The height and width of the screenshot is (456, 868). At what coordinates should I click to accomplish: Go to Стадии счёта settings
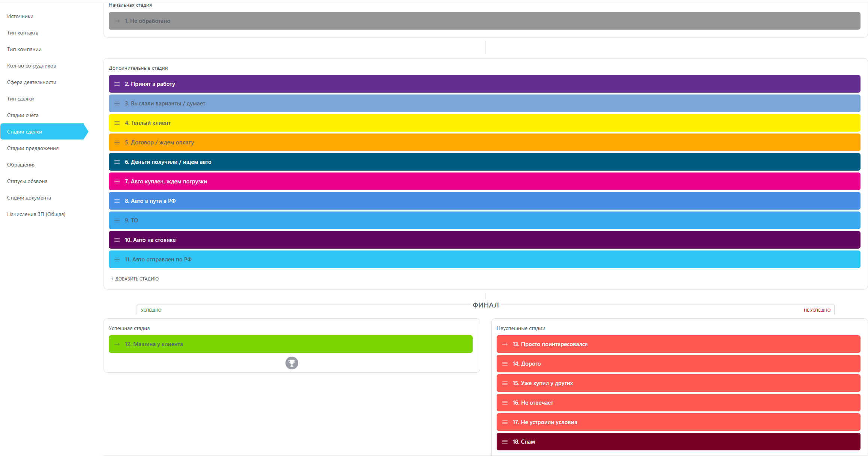(x=23, y=115)
